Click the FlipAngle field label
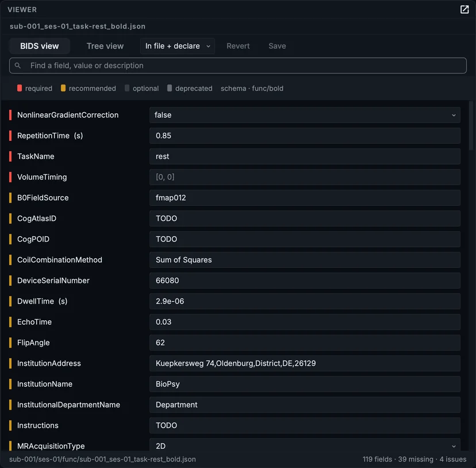476x468 pixels. (x=33, y=342)
